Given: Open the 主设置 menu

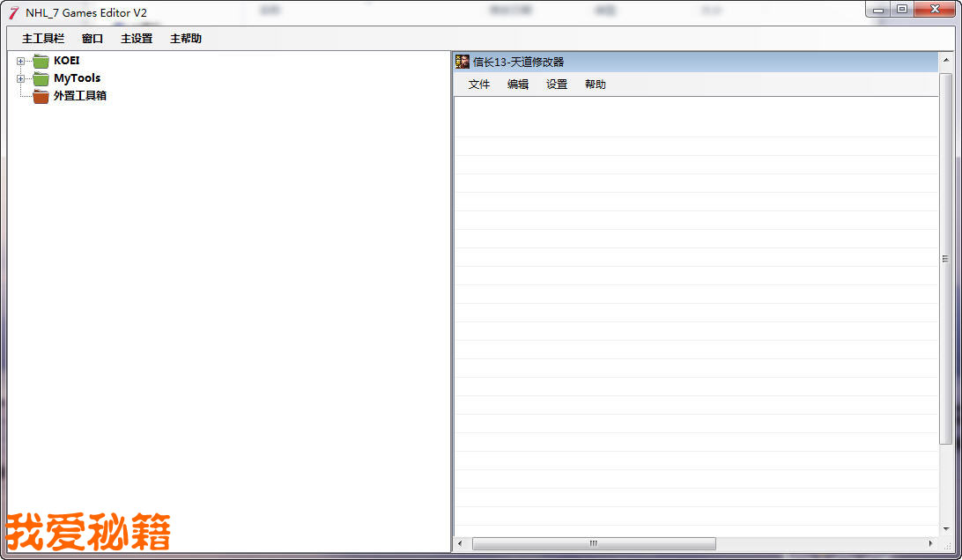Looking at the screenshot, I should point(137,39).
